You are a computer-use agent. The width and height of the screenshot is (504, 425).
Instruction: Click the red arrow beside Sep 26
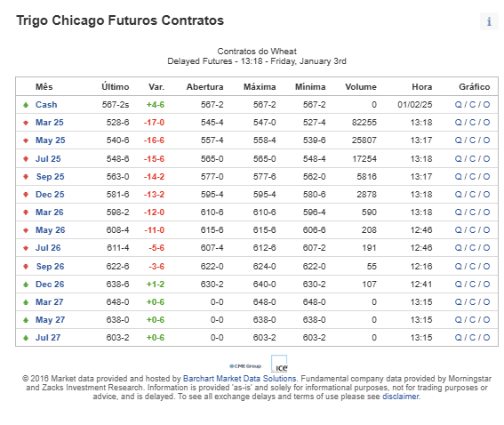[x=26, y=267]
